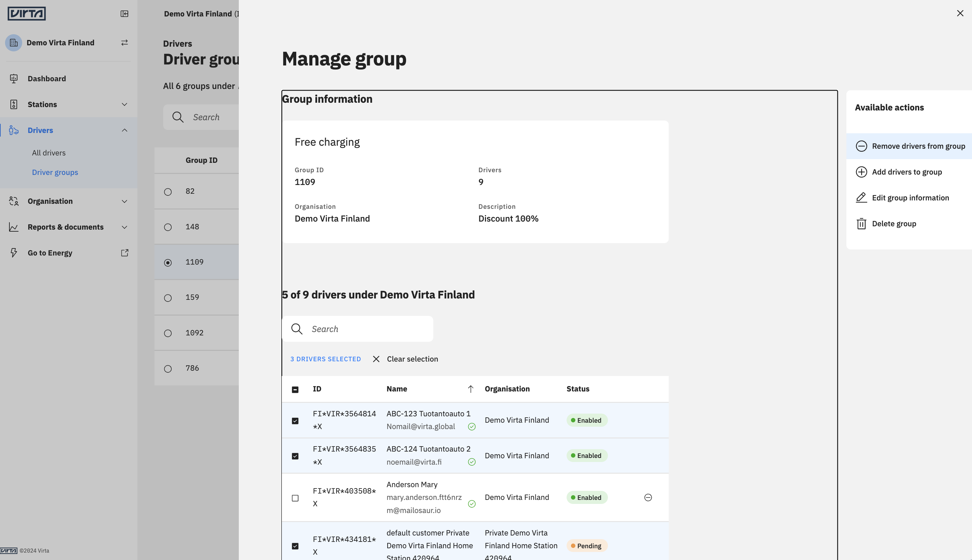Click the X icon next to Clear selection
Image resolution: width=972 pixels, height=560 pixels.
(x=376, y=359)
